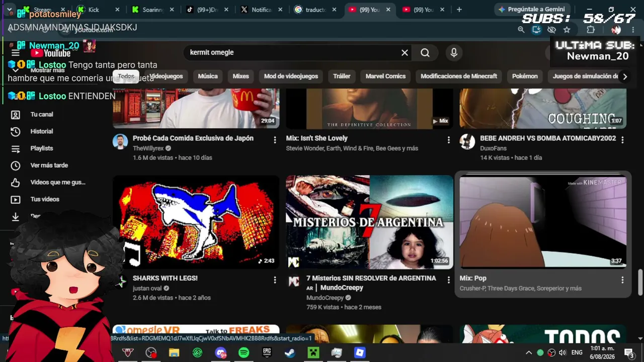
Task: Open the zoom magnifier in address bar
Action: click(x=521, y=30)
